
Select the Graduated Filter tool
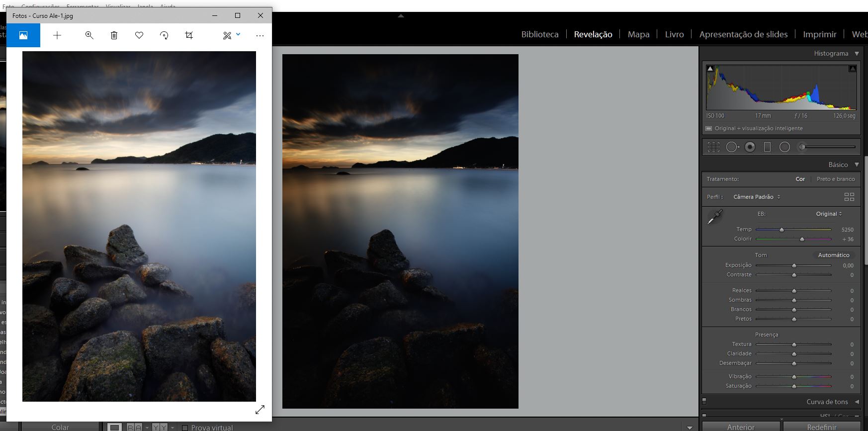coord(767,147)
